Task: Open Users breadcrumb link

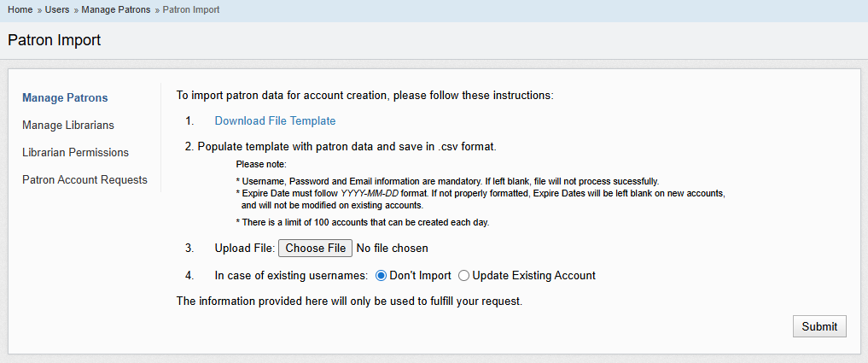Action: point(57,9)
